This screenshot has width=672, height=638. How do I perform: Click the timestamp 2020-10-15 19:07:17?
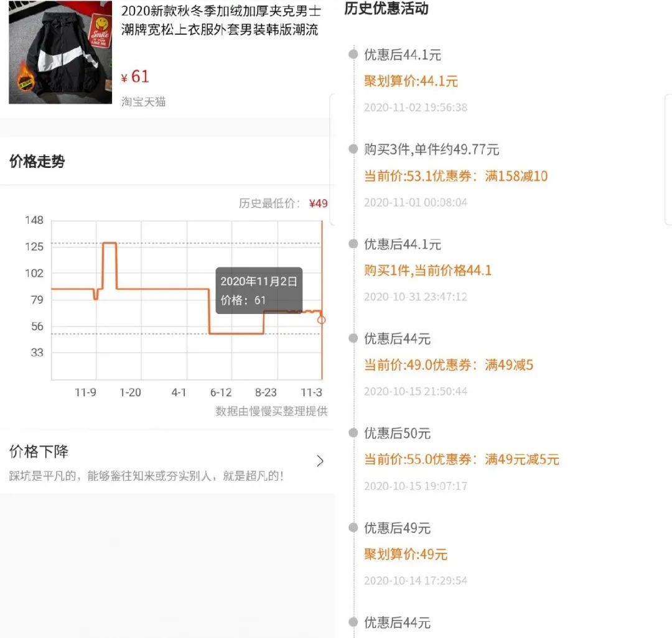[x=416, y=486]
